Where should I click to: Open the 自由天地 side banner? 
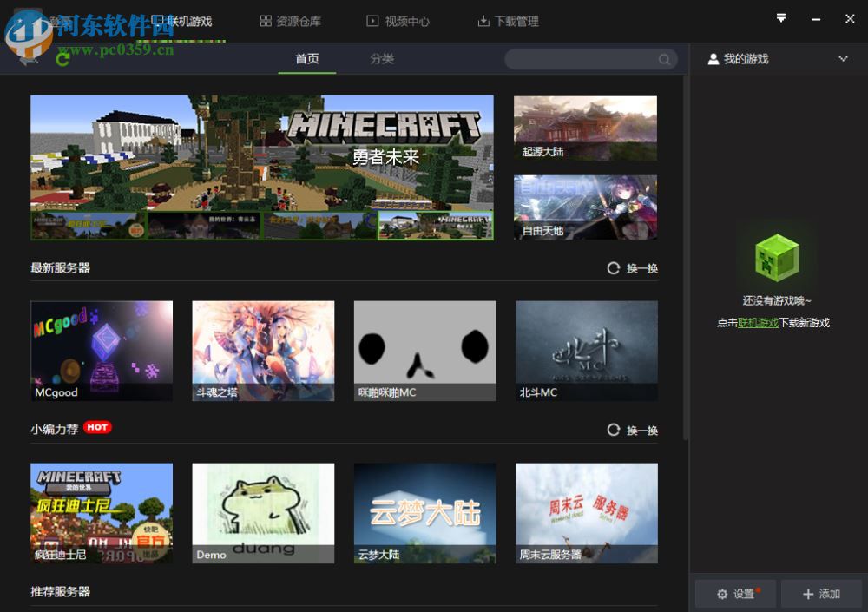pyautogui.click(x=585, y=207)
